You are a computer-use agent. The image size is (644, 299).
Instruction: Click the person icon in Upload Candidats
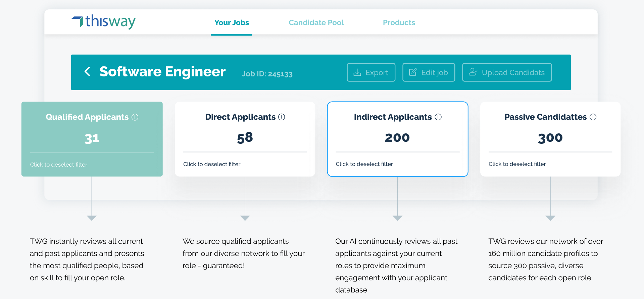tap(473, 72)
